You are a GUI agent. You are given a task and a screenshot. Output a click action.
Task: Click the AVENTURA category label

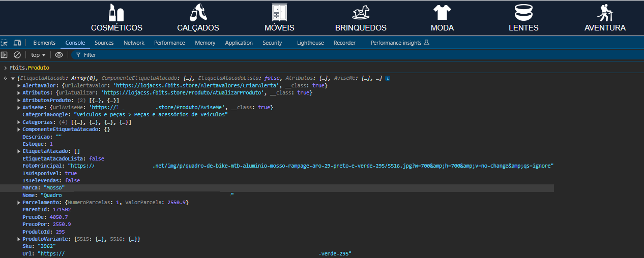(605, 28)
